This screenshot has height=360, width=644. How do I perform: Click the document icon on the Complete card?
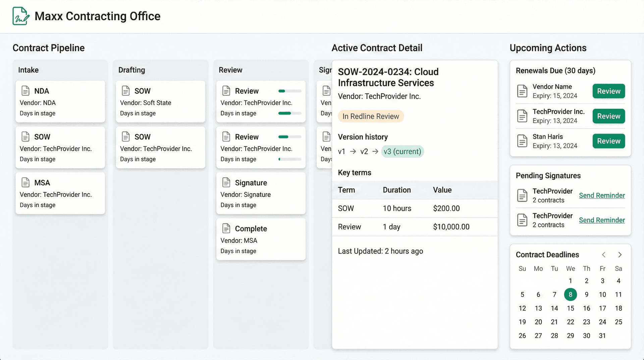[x=226, y=228]
